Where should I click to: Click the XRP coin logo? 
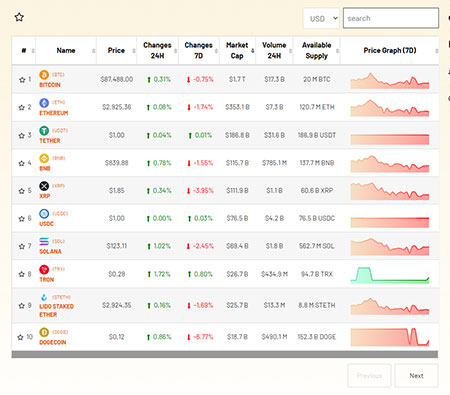coord(44,186)
